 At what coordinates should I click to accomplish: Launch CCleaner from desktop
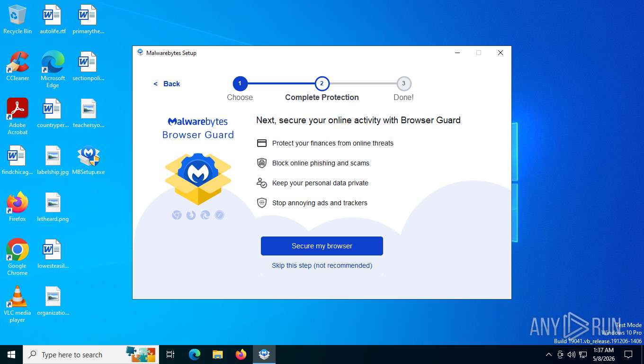pyautogui.click(x=18, y=66)
